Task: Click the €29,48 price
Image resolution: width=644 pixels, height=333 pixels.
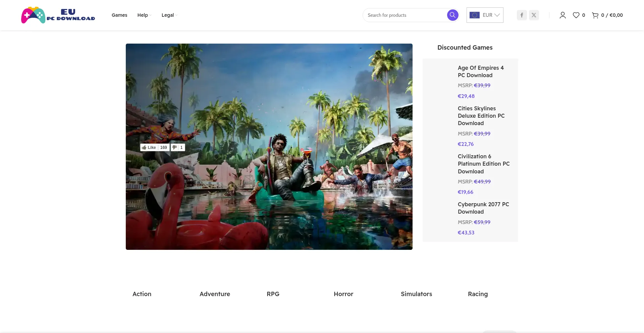Action: [x=466, y=96]
